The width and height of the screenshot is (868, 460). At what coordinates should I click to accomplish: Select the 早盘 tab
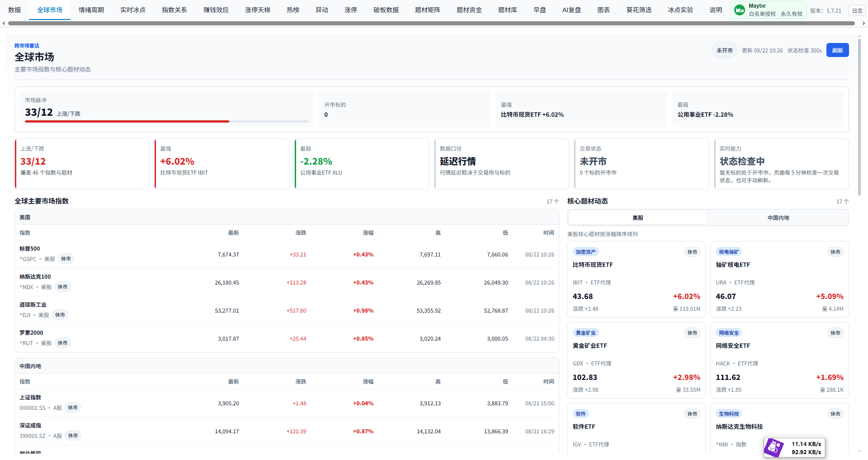[x=540, y=10]
